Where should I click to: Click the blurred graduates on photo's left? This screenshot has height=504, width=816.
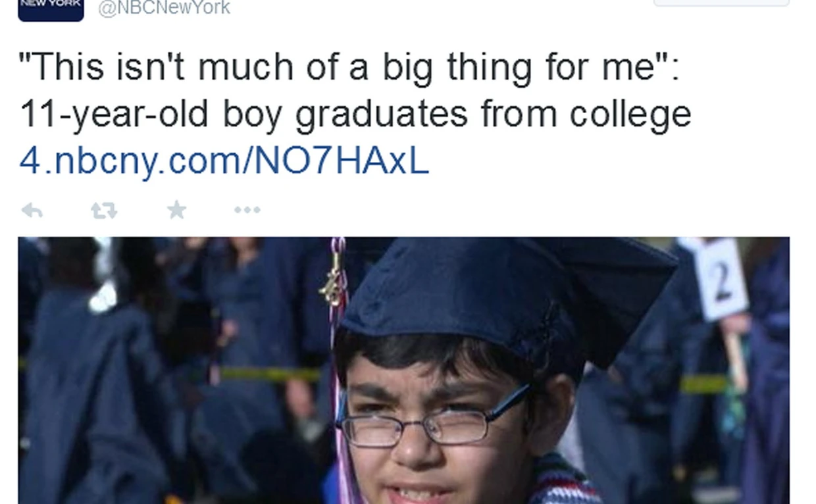tap(99, 368)
